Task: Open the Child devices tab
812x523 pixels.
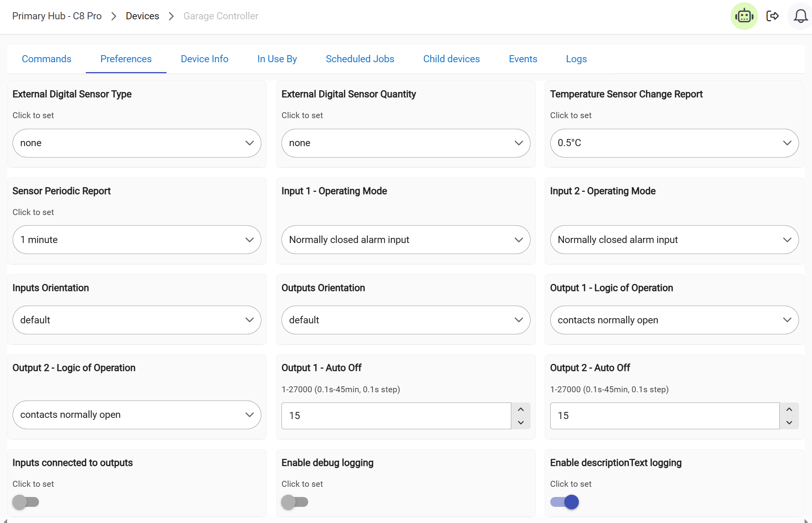Action: (x=451, y=59)
